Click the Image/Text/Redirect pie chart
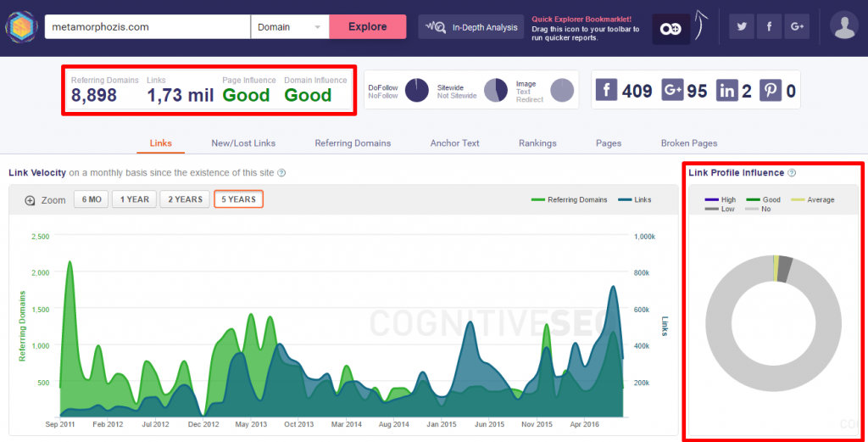 click(562, 90)
